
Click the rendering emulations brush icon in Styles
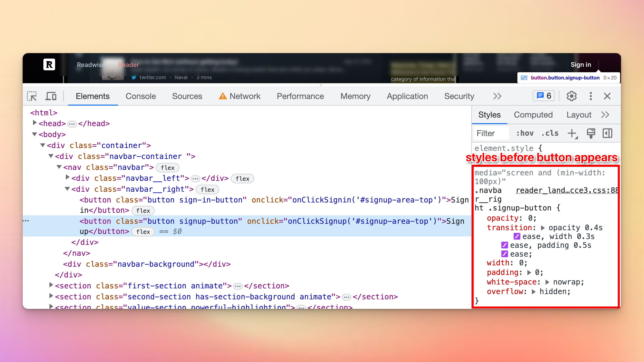(x=591, y=133)
